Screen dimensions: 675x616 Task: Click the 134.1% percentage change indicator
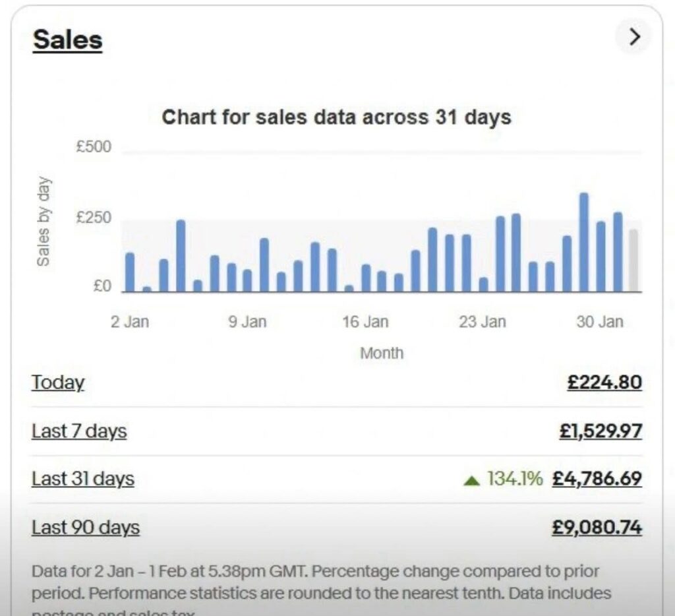click(x=515, y=479)
